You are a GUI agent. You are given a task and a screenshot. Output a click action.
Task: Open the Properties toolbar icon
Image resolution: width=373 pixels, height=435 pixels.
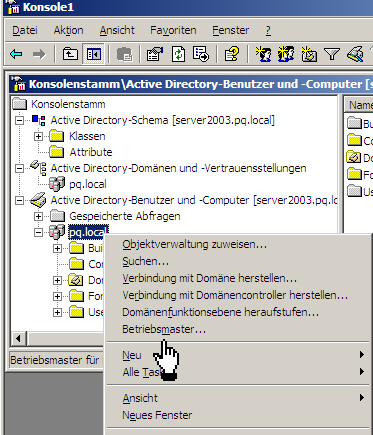155,54
